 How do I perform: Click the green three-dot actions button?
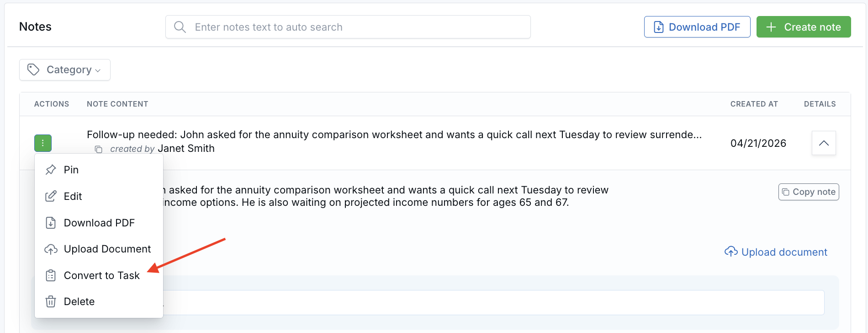click(43, 143)
